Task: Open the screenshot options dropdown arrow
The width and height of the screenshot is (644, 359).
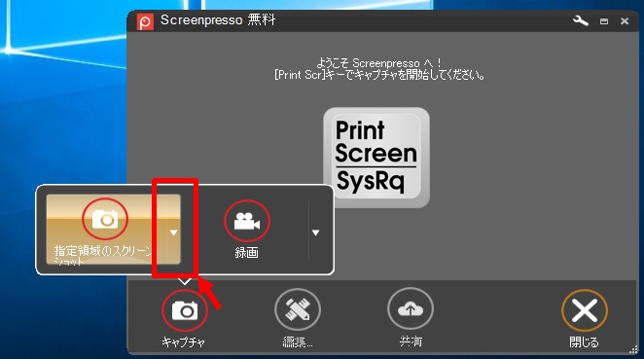Action: [174, 233]
